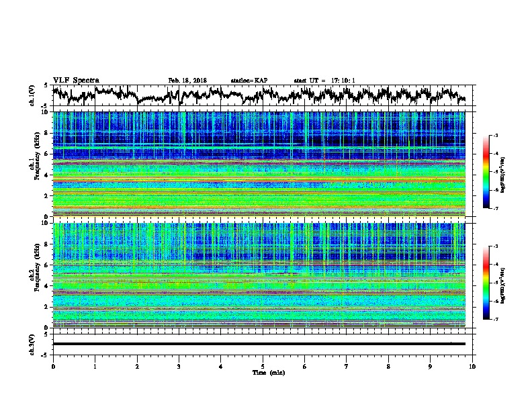This screenshot has height=411, width=532.
Task: Select the "start UT = 17:10:1" header text
Action: point(324,81)
